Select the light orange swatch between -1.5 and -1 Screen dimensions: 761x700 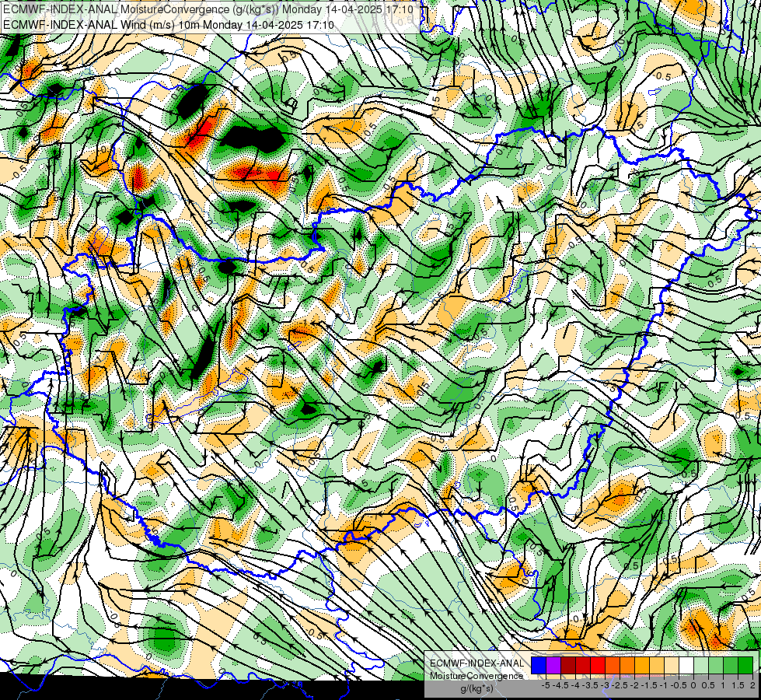657,665
